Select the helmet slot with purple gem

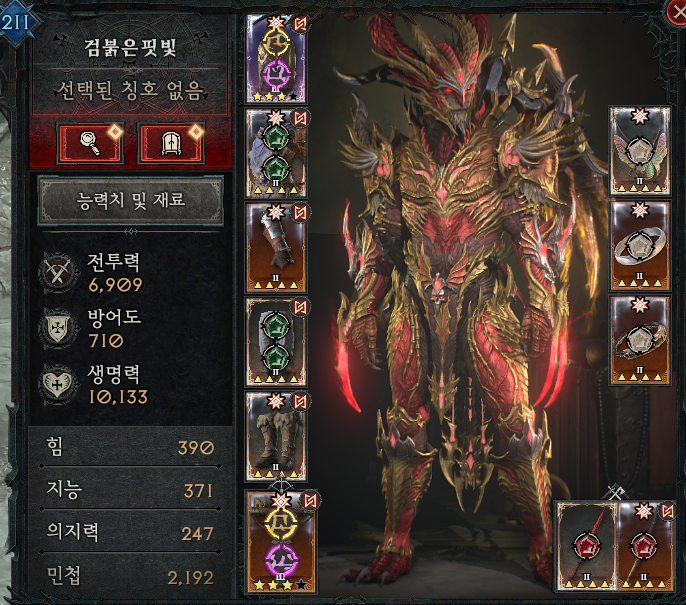click(276, 59)
